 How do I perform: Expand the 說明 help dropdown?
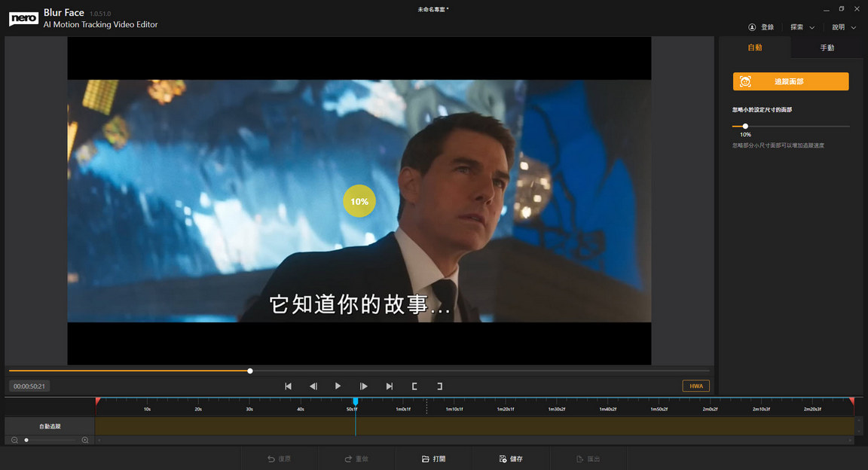click(x=844, y=27)
